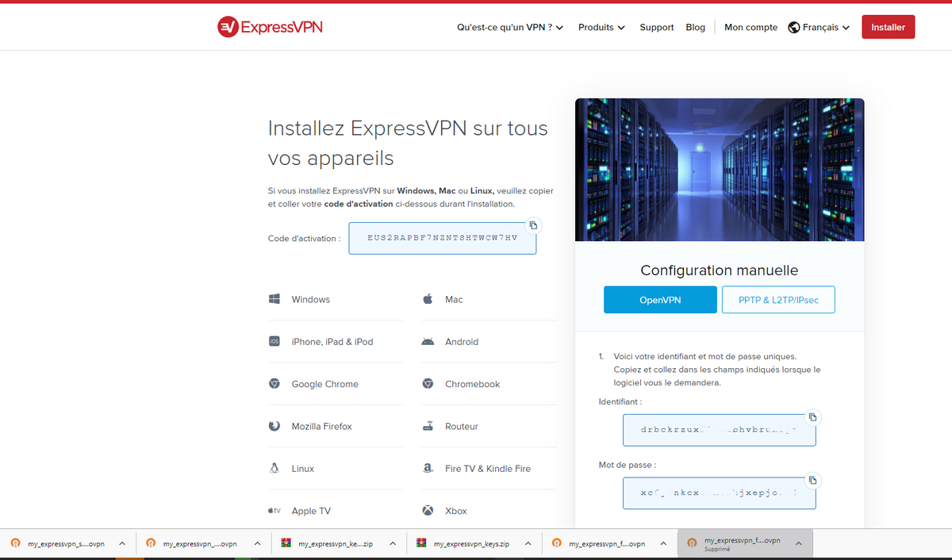Click the Routeur router icon
Viewport: 952px width, 560px height.
[428, 426]
